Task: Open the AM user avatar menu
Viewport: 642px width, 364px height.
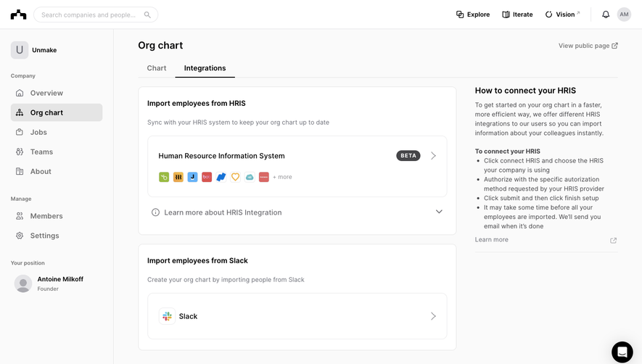Action: [x=624, y=15]
